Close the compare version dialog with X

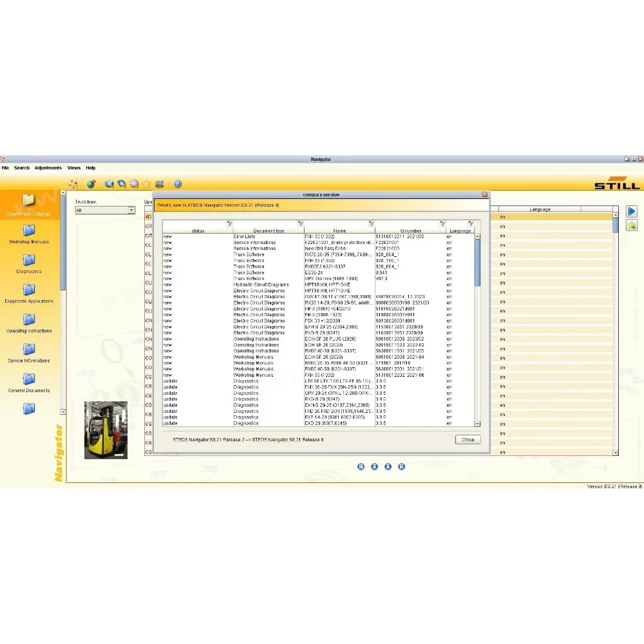coord(485,194)
